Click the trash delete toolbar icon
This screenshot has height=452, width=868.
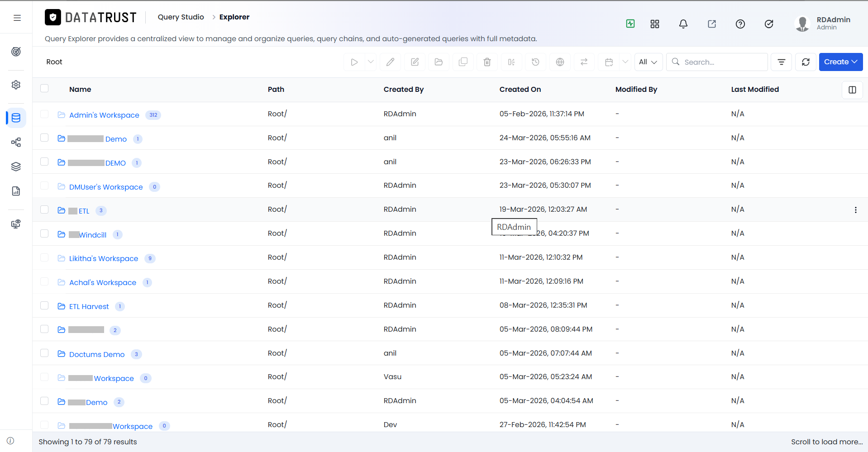tap(487, 62)
